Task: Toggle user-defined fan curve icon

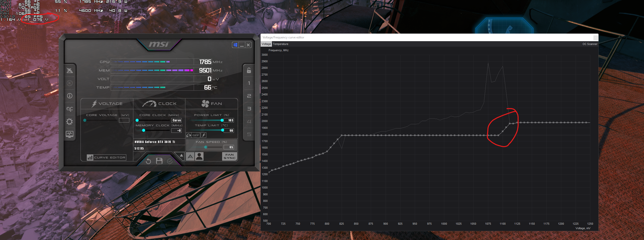Action: tap(199, 156)
